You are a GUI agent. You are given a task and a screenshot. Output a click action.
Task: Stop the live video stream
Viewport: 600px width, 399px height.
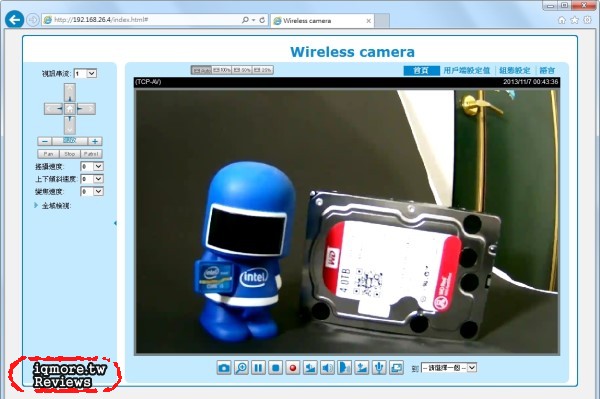pyautogui.click(x=276, y=368)
